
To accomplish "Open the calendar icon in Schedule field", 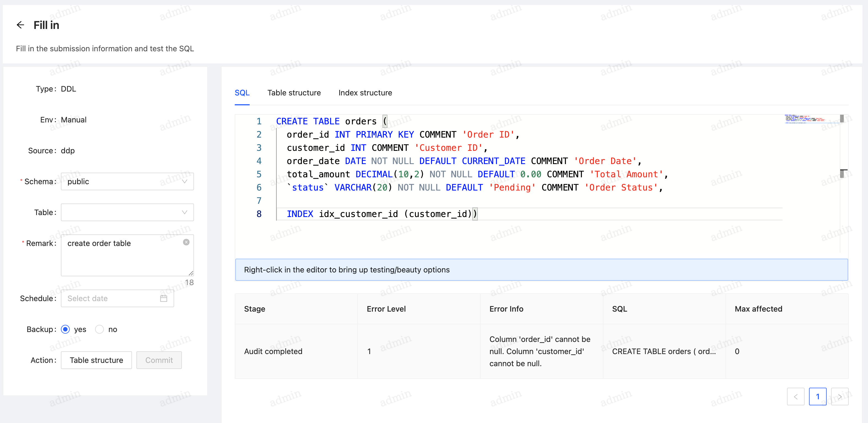I will [164, 298].
